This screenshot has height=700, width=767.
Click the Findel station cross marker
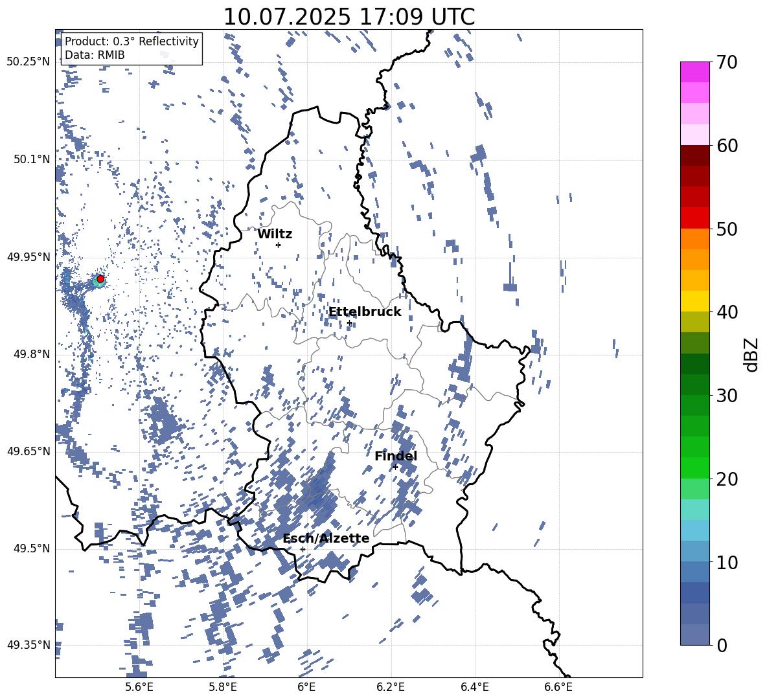coord(395,468)
